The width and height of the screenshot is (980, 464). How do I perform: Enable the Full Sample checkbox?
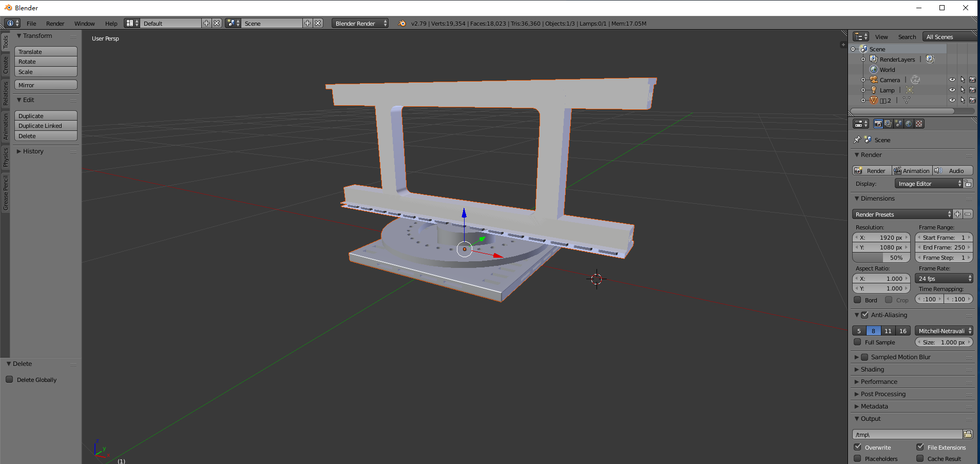coord(857,342)
